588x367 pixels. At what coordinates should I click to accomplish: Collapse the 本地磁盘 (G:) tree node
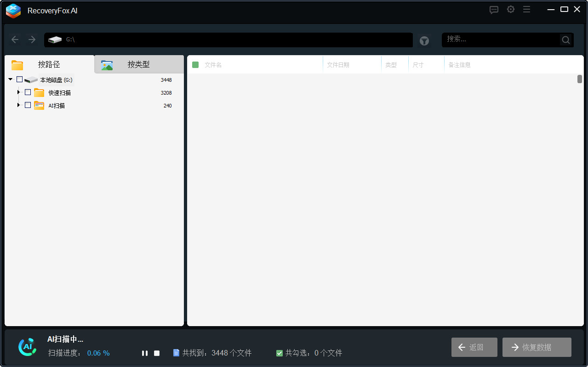click(10, 79)
